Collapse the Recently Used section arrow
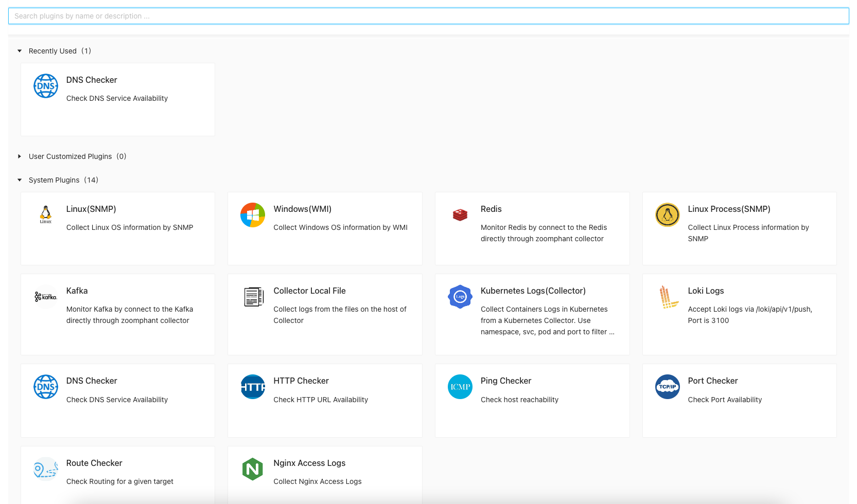 tap(20, 51)
